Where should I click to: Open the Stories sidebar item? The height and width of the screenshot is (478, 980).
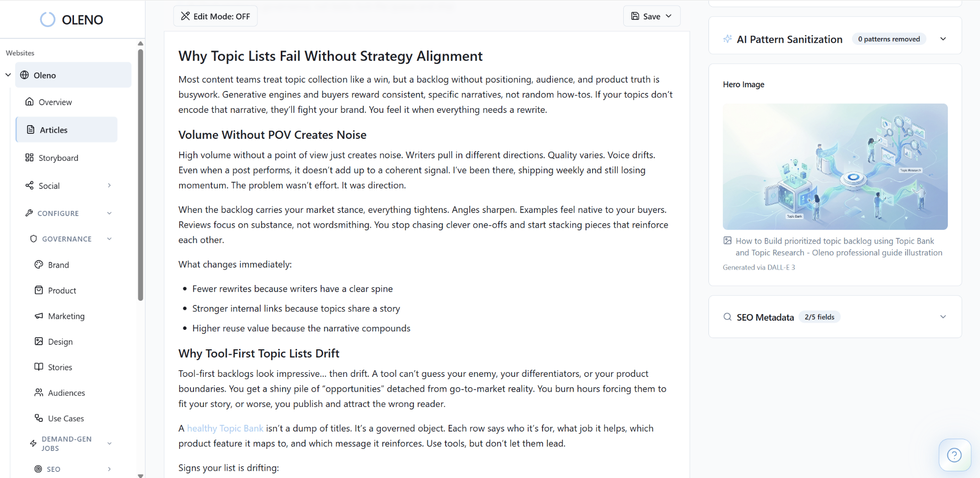[x=60, y=367]
